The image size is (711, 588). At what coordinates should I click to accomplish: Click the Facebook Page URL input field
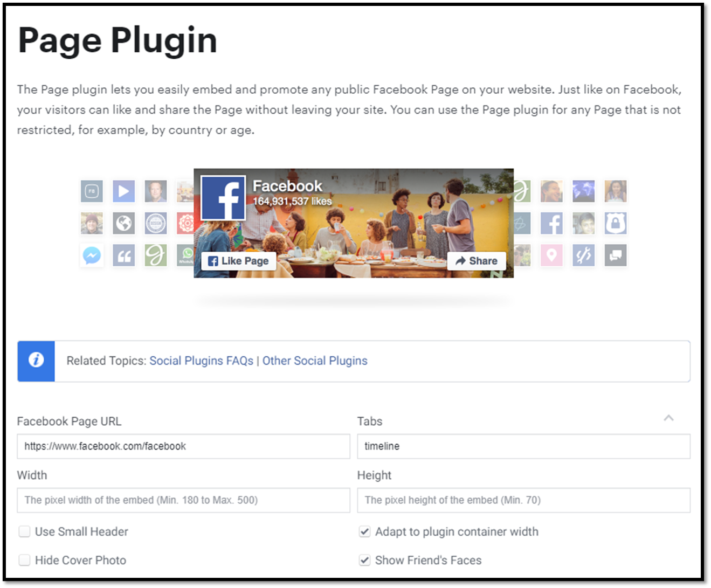[183, 446]
